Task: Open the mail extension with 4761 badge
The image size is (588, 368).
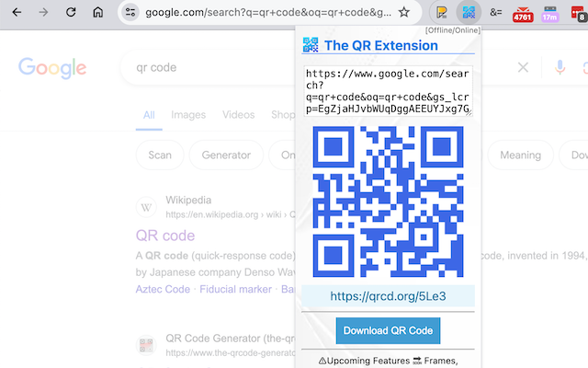Action: (523, 15)
